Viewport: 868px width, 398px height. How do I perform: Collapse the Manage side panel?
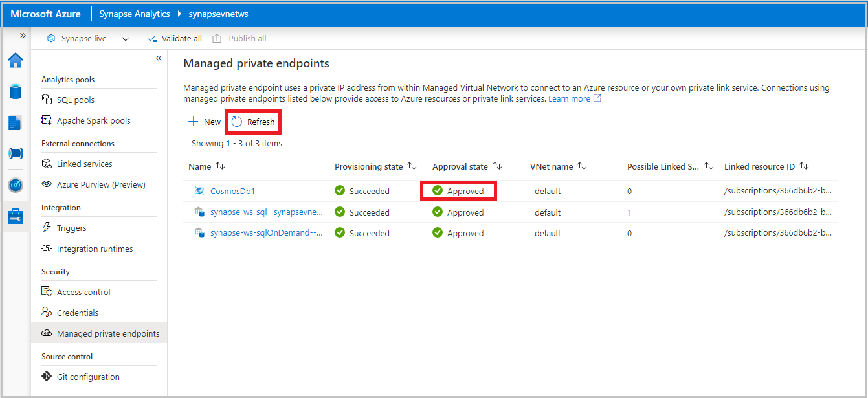(x=159, y=58)
